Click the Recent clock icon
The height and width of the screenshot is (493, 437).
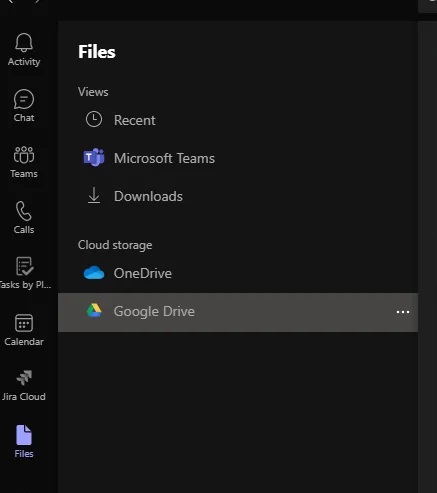point(94,119)
